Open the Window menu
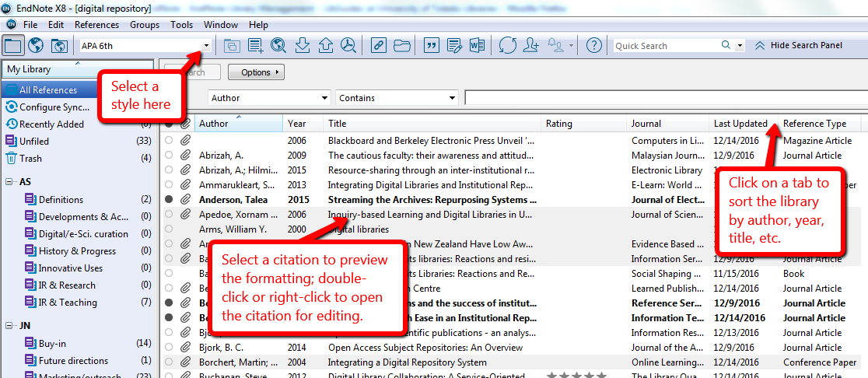Image resolution: width=868 pixels, height=378 pixels. click(221, 24)
